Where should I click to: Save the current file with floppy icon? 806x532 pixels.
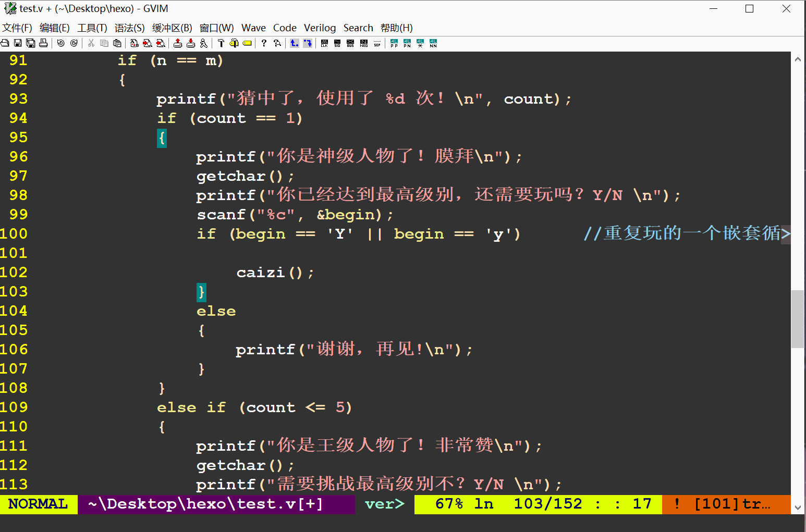click(x=18, y=43)
